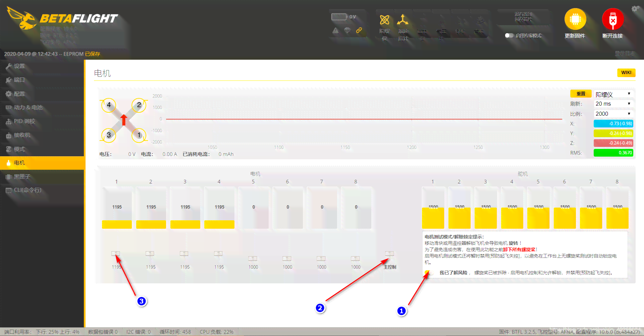
Task: Click the gyroscope sensor icon
Action: tap(384, 20)
